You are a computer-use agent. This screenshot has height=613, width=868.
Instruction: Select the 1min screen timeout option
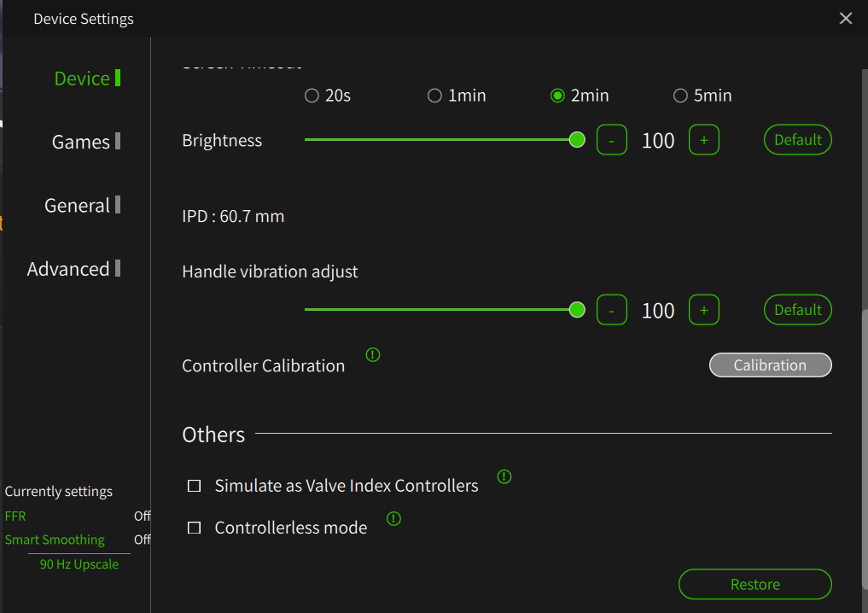pyautogui.click(x=435, y=96)
